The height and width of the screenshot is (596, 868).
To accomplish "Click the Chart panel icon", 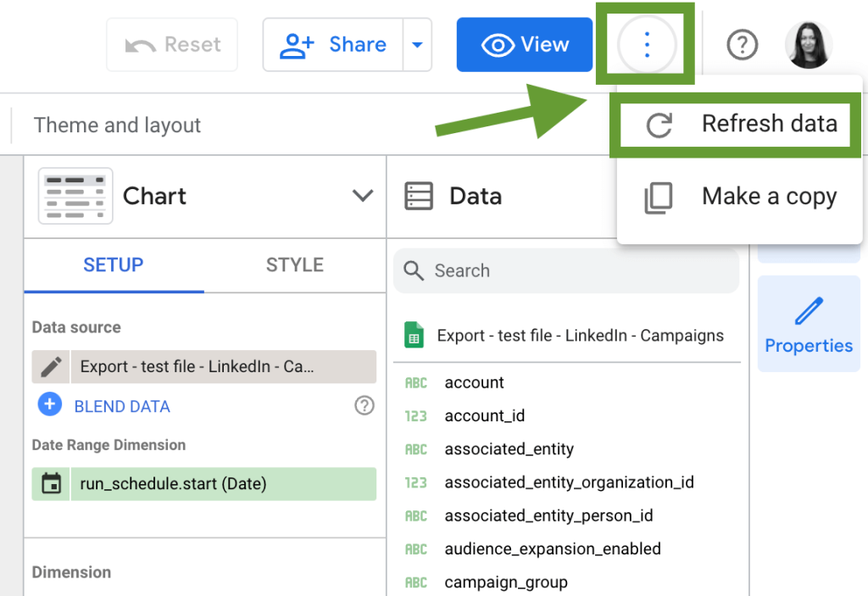I will [75, 196].
